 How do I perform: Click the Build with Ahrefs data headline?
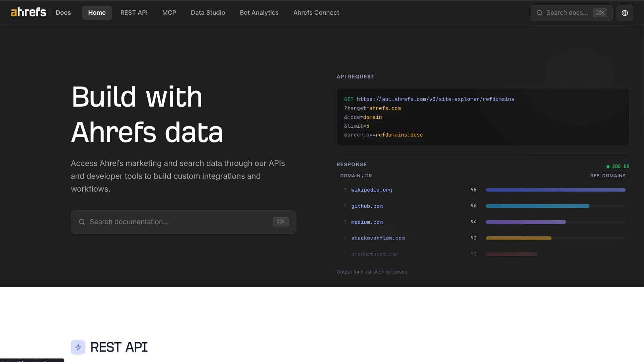[x=147, y=115]
